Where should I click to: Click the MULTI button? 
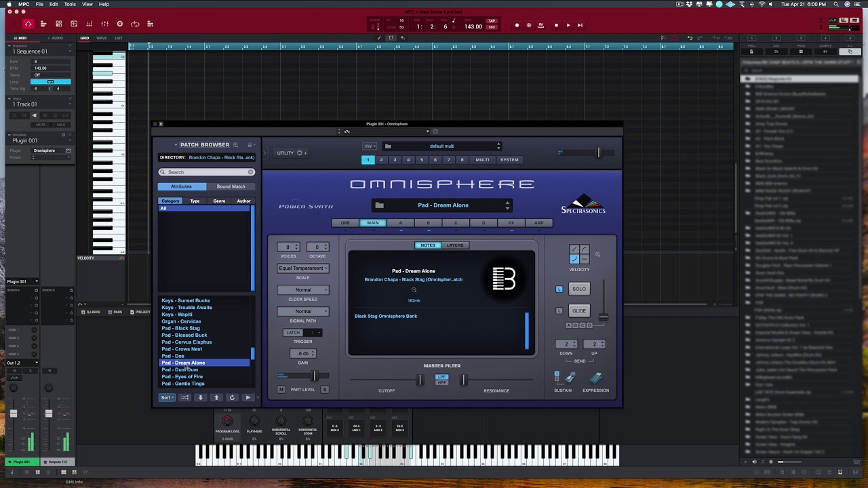[x=482, y=160]
